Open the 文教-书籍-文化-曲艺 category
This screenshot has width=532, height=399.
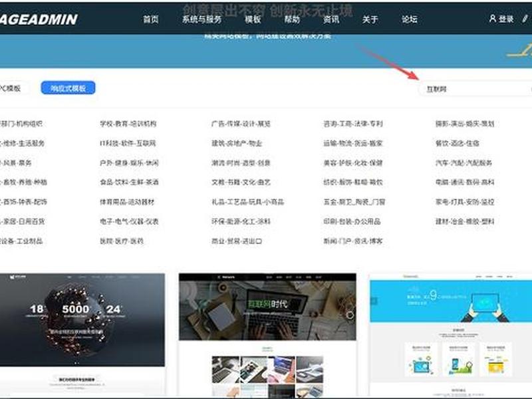pyautogui.click(x=241, y=182)
